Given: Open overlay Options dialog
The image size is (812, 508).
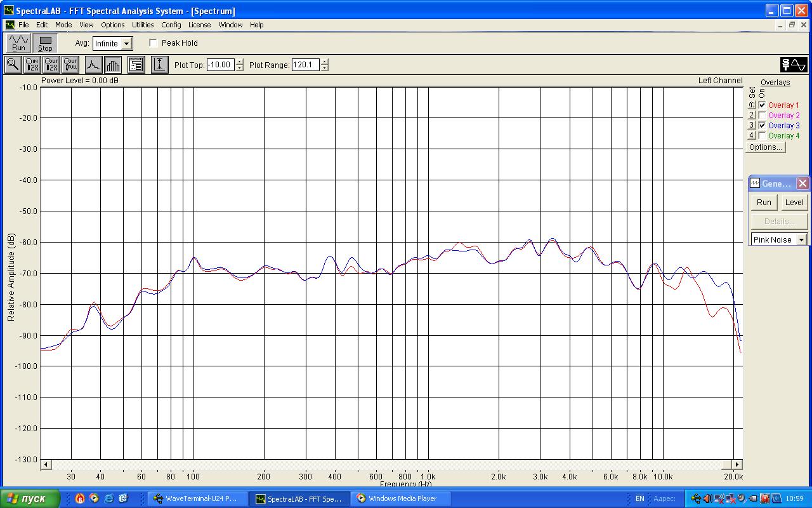Looking at the screenshot, I should pos(765,147).
